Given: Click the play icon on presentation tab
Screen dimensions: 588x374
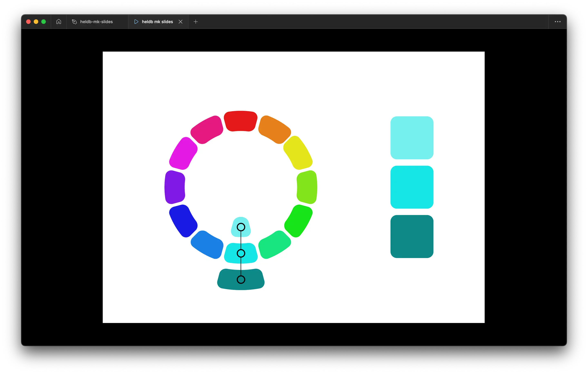Looking at the screenshot, I should (x=136, y=22).
